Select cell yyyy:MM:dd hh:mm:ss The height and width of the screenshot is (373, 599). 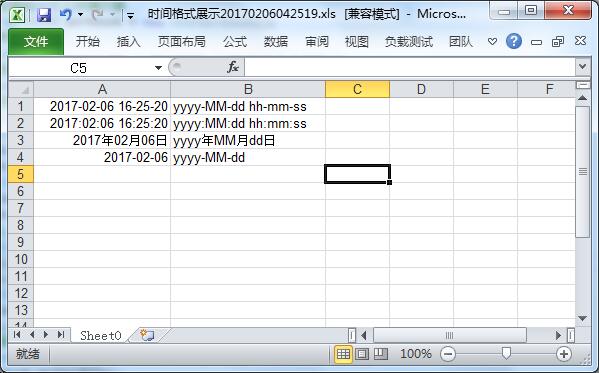point(248,123)
